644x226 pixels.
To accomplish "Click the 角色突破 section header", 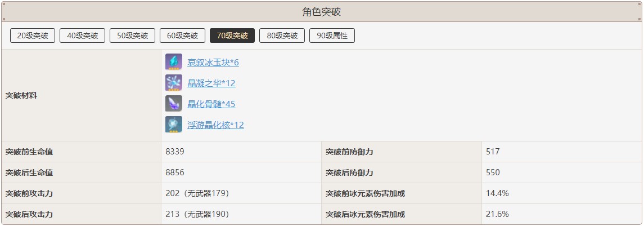I will point(322,12).
